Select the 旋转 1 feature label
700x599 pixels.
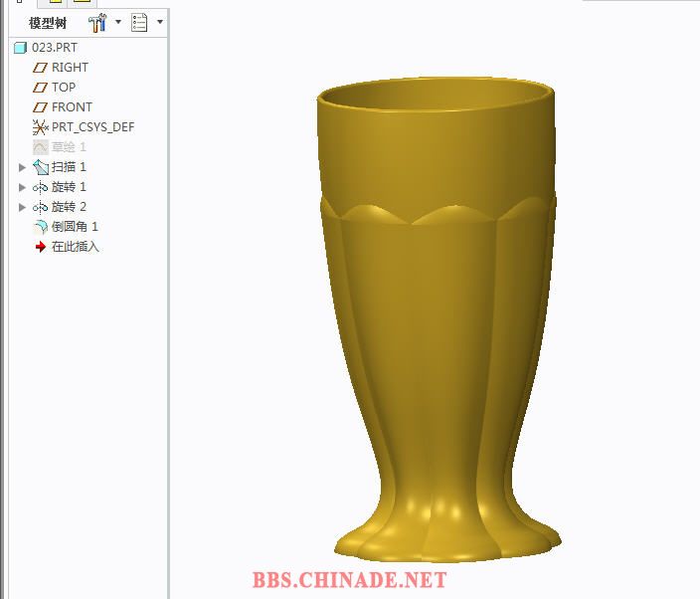[69, 186]
